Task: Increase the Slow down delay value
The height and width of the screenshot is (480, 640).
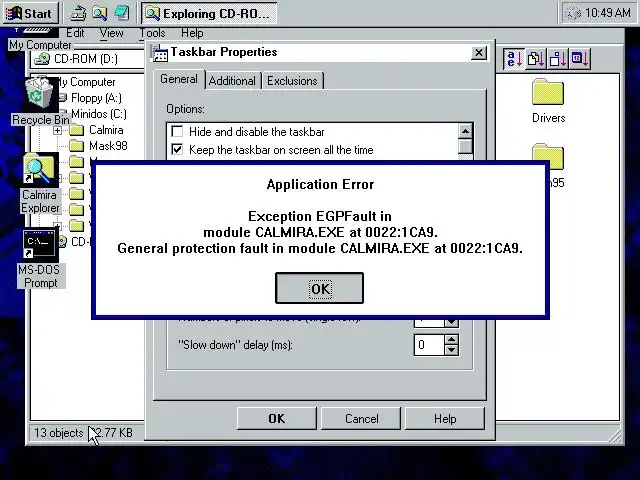Action: (451, 339)
